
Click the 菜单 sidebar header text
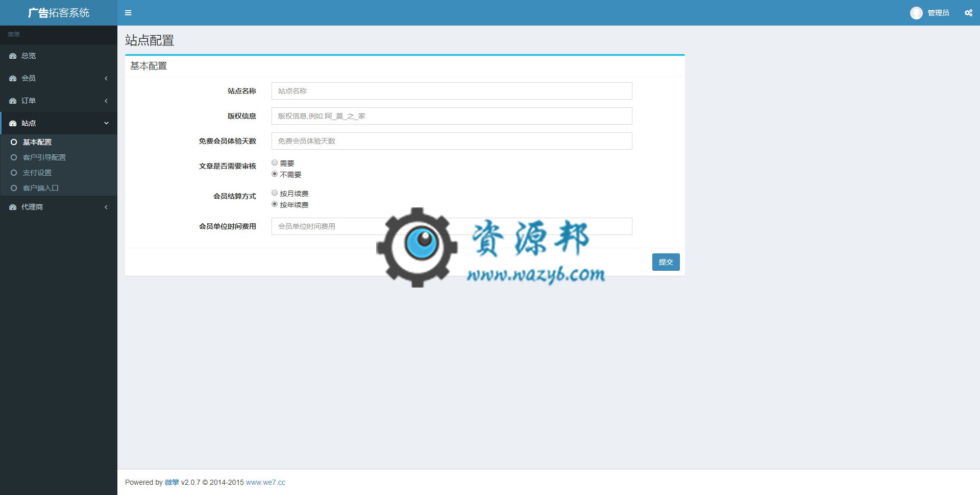tap(14, 34)
